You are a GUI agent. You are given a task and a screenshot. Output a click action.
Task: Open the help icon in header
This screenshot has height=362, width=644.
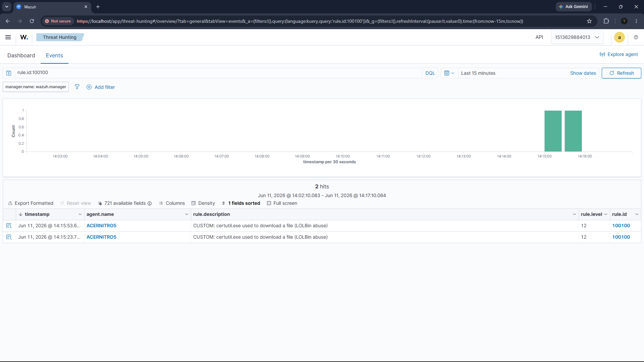[x=636, y=37]
